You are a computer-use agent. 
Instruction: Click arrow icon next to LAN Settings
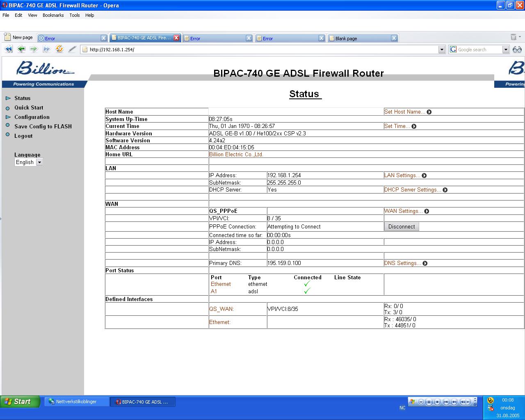pos(424,176)
